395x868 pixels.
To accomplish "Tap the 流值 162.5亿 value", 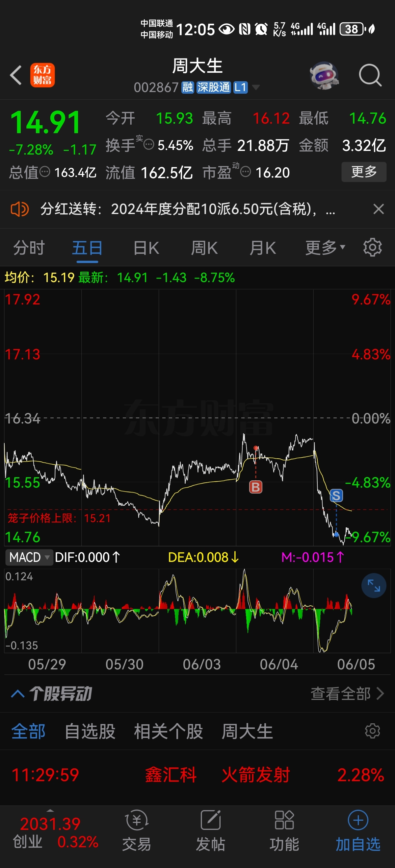I will tap(166, 172).
